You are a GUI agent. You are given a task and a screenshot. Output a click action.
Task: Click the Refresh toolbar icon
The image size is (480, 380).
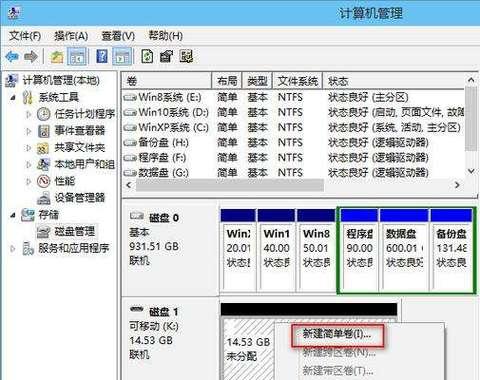coord(147,56)
